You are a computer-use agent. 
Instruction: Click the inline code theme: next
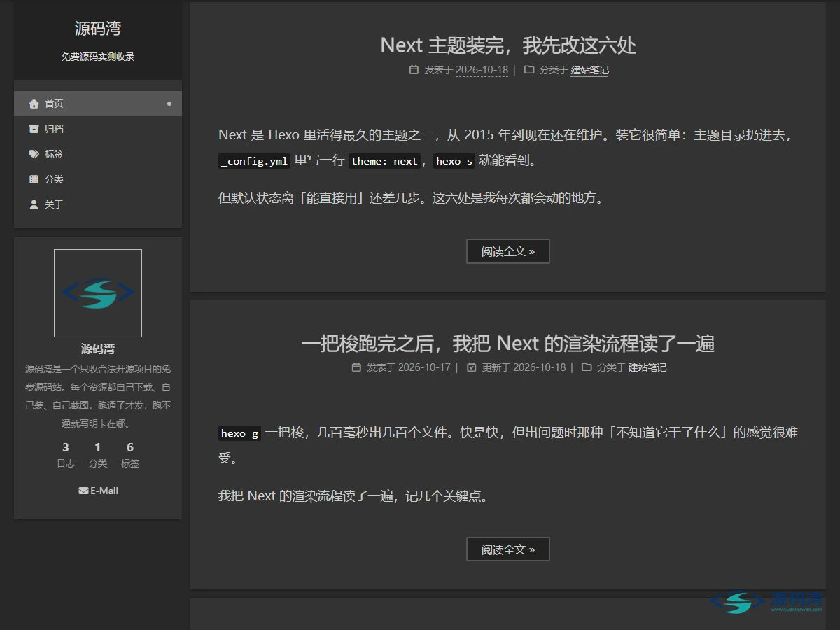tap(384, 161)
